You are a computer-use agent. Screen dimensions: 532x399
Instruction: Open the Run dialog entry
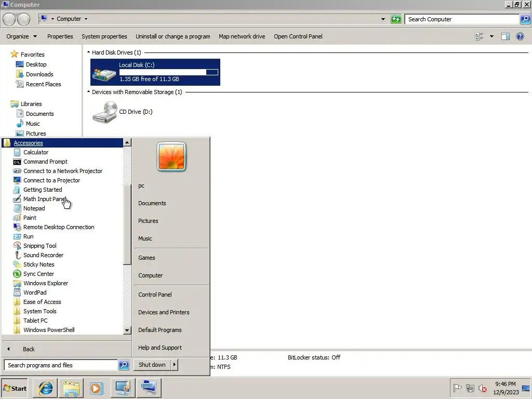(28, 236)
